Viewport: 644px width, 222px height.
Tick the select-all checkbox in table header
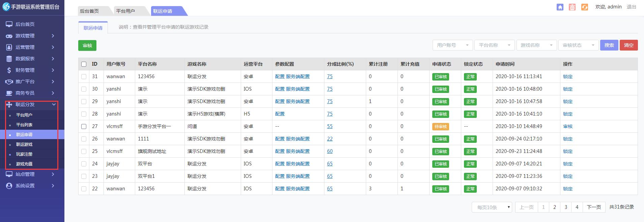[x=84, y=64]
